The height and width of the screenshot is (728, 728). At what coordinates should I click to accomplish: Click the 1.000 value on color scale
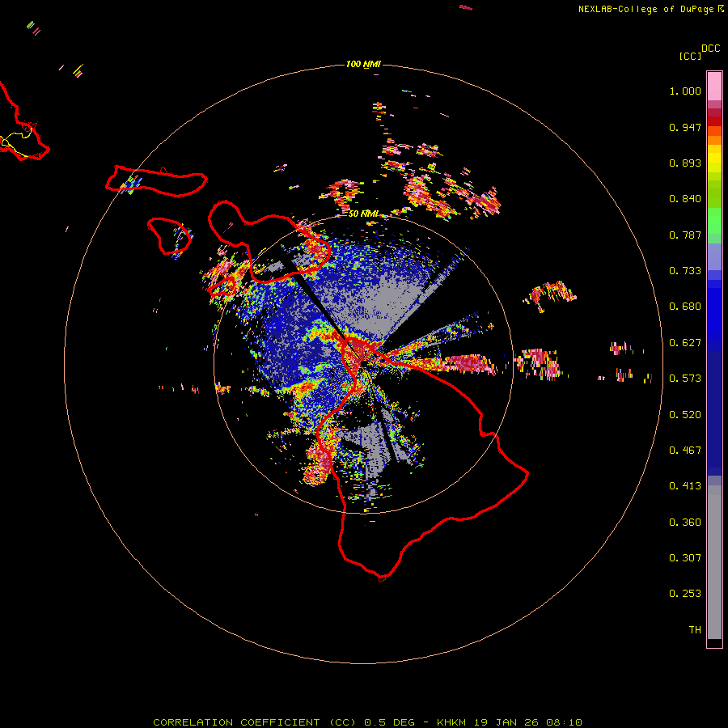[685, 91]
